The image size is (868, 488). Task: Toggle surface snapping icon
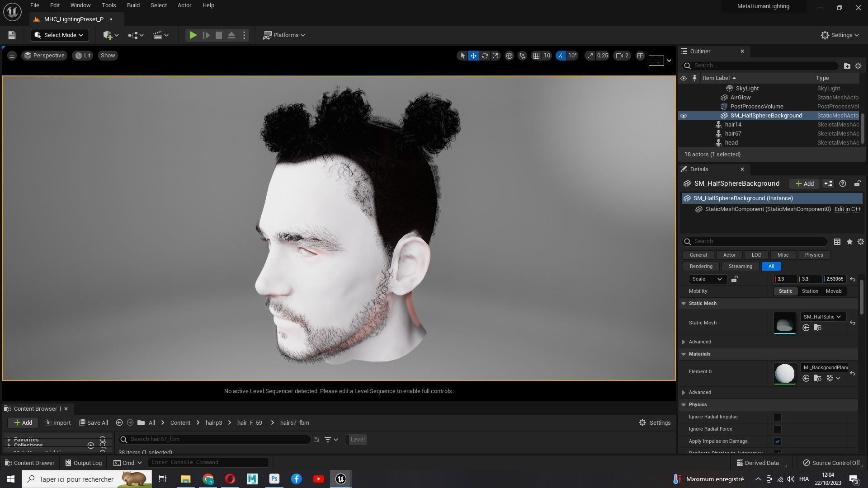pos(523,56)
